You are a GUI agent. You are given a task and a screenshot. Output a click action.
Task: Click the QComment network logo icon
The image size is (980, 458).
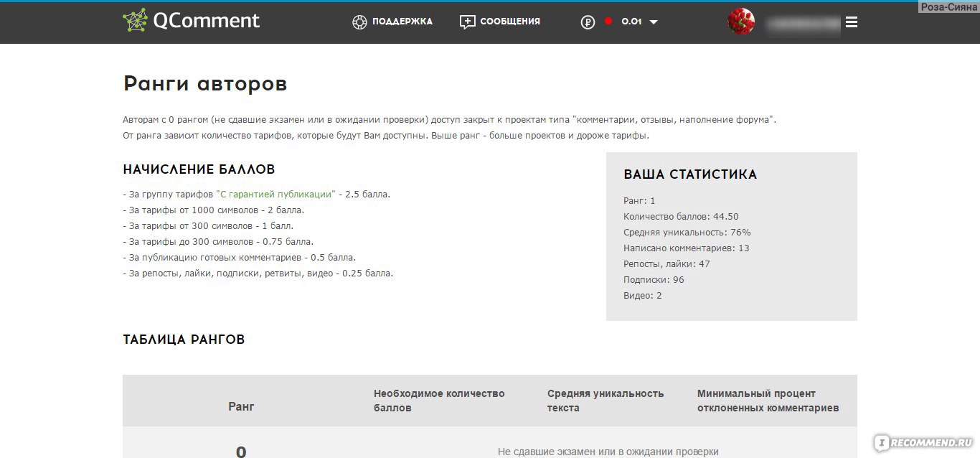point(134,21)
